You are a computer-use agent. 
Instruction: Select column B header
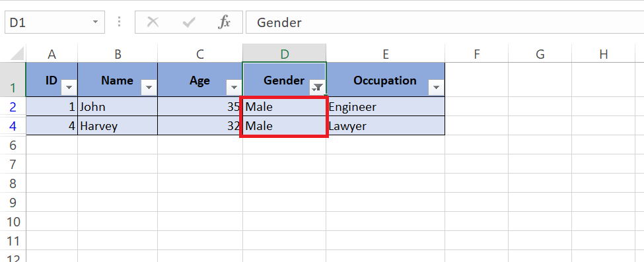tap(118, 54)
